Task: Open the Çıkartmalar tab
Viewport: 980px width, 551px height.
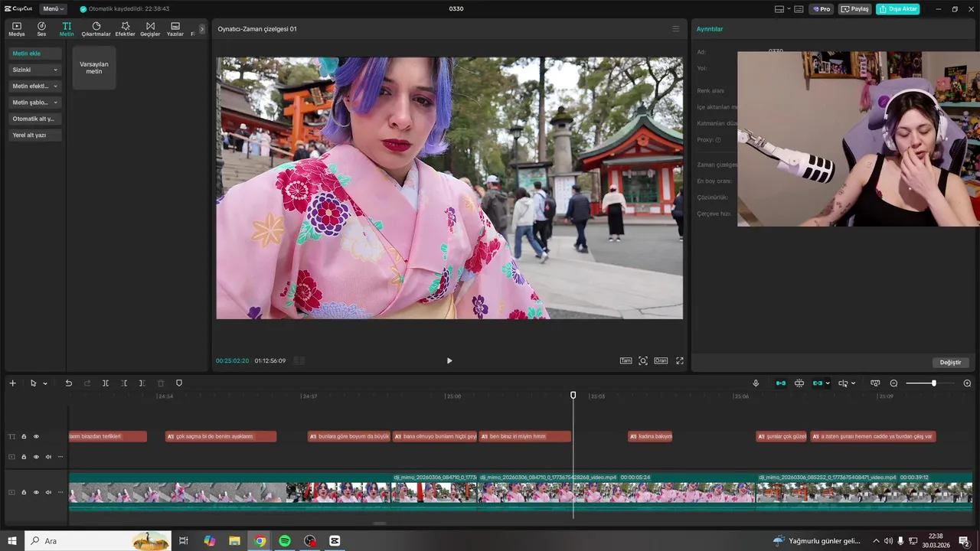Action: (x=96, y=29)
